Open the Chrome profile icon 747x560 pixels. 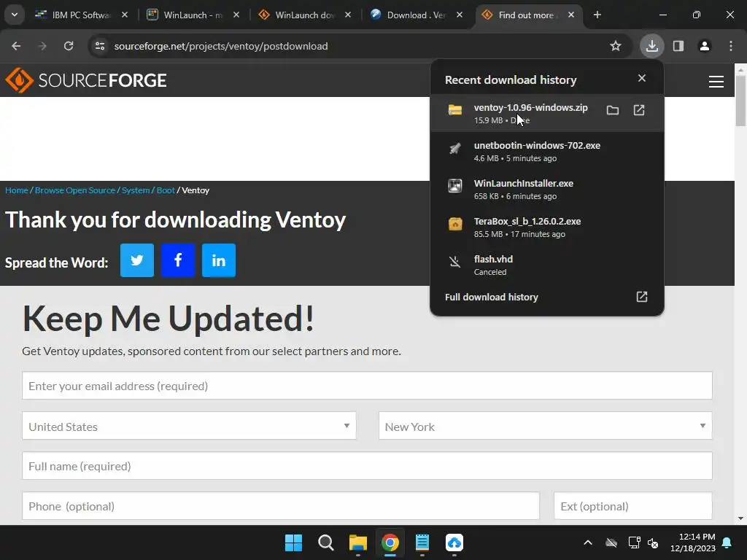(x=704, y=46)
